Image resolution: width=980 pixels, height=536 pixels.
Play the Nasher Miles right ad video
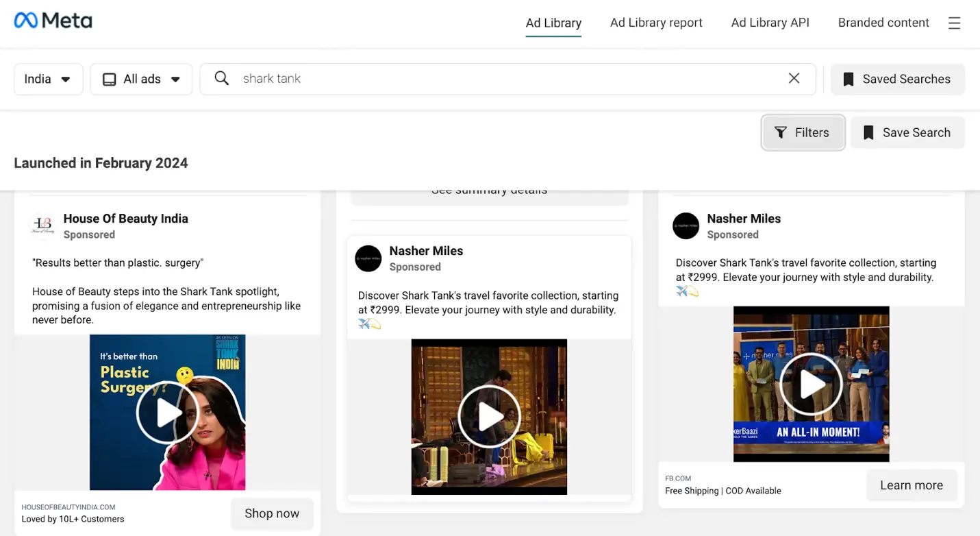click(x=812, y=385)
